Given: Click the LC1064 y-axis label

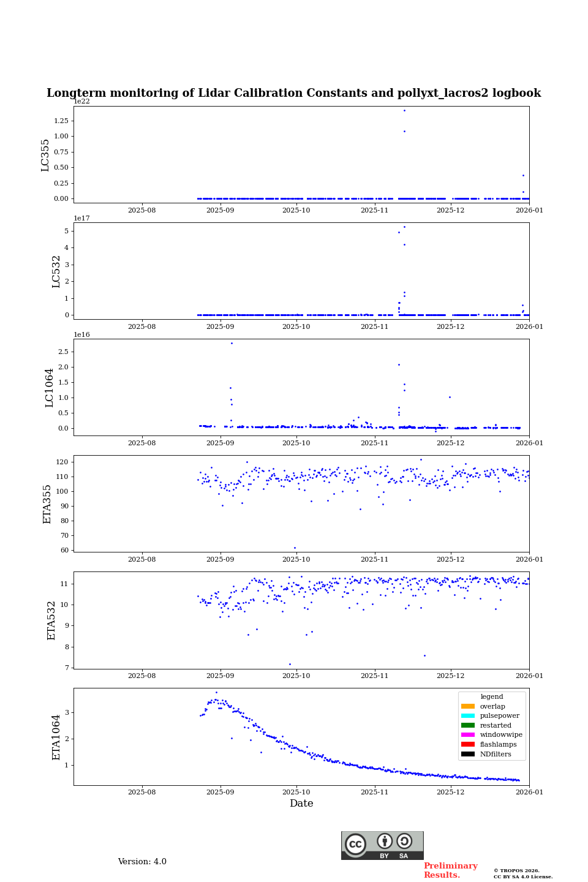Looking at the screenshot, I should click(x=50, y=387).
